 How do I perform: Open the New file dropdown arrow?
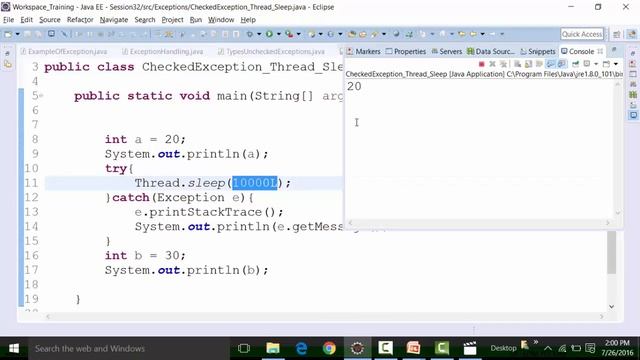click(x=18, y=34)
